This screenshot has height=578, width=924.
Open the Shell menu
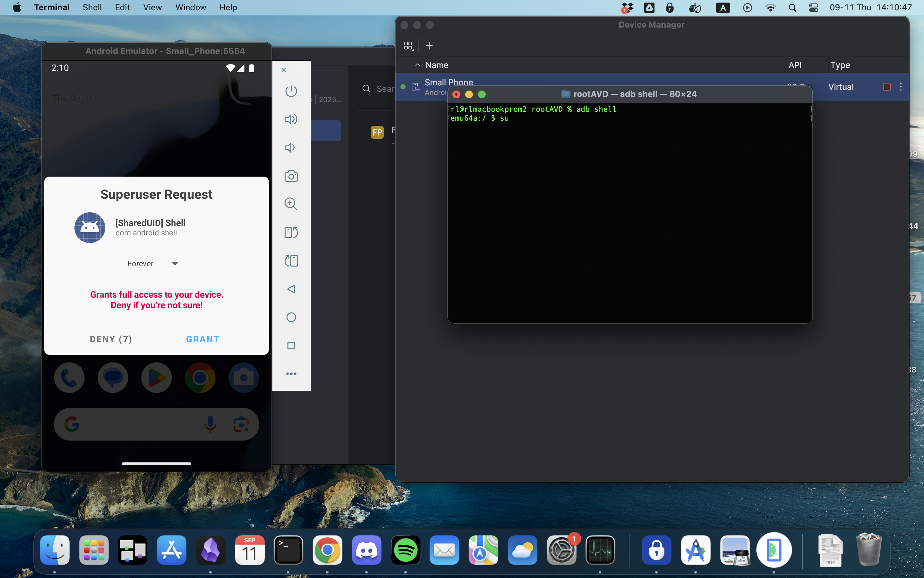(92, 7)
